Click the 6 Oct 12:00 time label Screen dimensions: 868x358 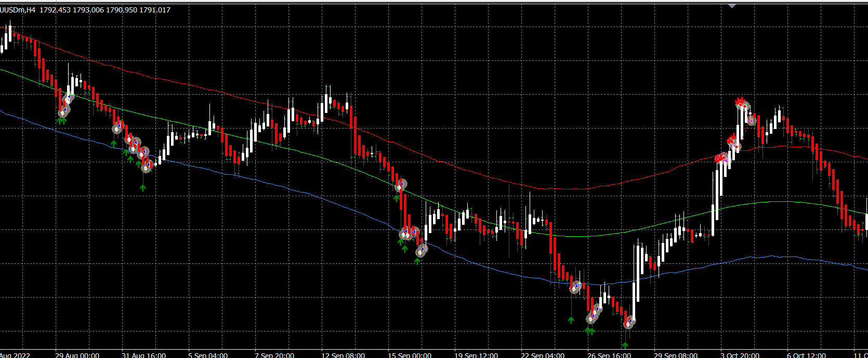pos(807,355)
